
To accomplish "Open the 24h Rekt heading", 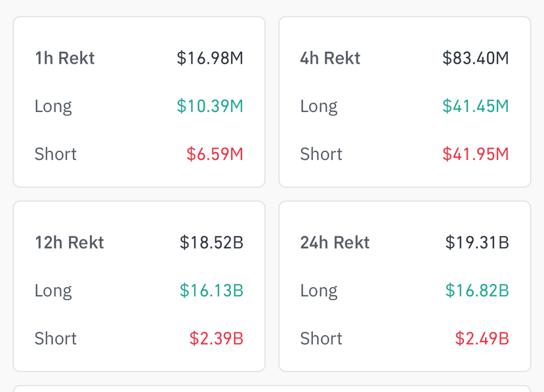I will click(335, 243).
